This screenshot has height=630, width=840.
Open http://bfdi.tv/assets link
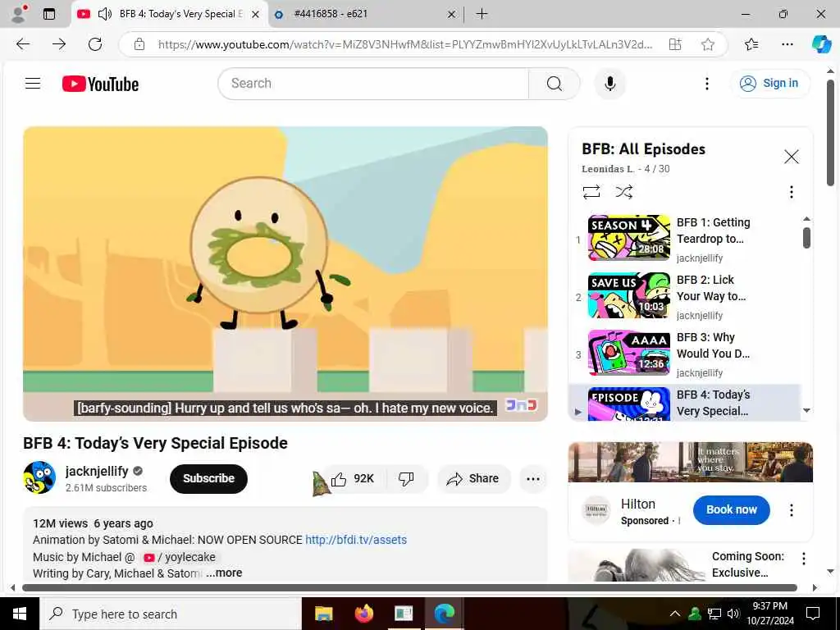point(356,540)
